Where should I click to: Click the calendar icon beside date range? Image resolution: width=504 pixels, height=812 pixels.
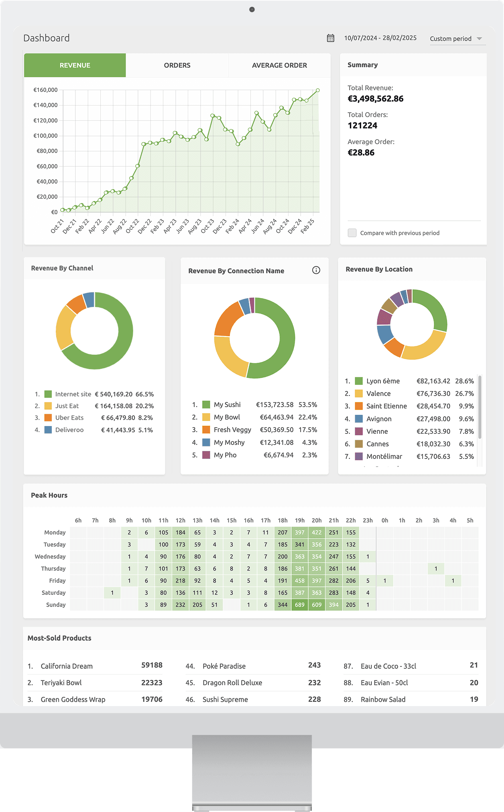point(330,38)
